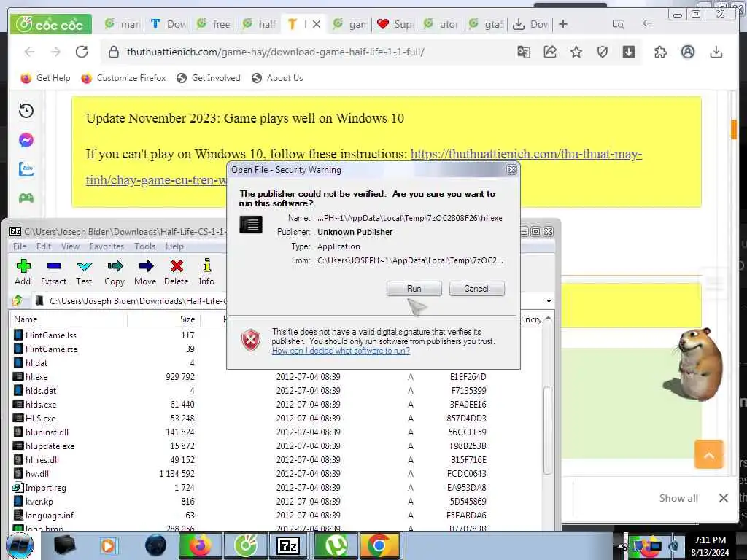Open the 7-Zip Favorites menu

click(x=107, y=246)
